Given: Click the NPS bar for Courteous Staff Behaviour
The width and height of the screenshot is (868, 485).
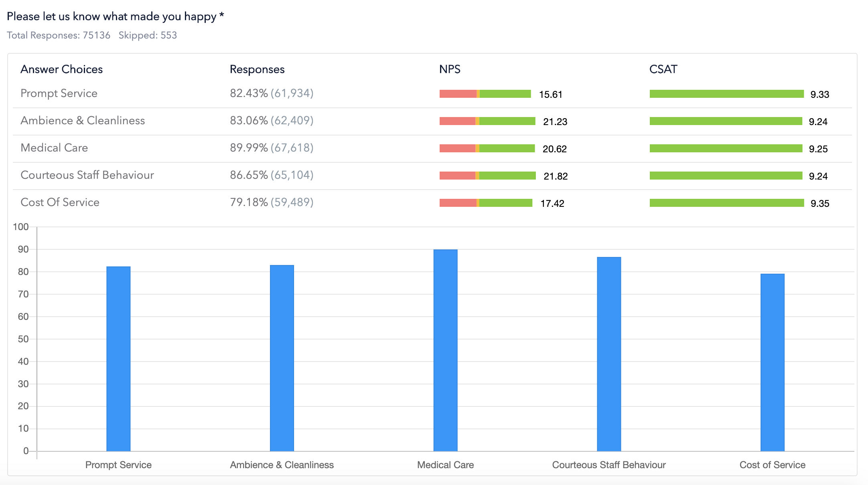Looking at the screenshot, I should [487, 176].
